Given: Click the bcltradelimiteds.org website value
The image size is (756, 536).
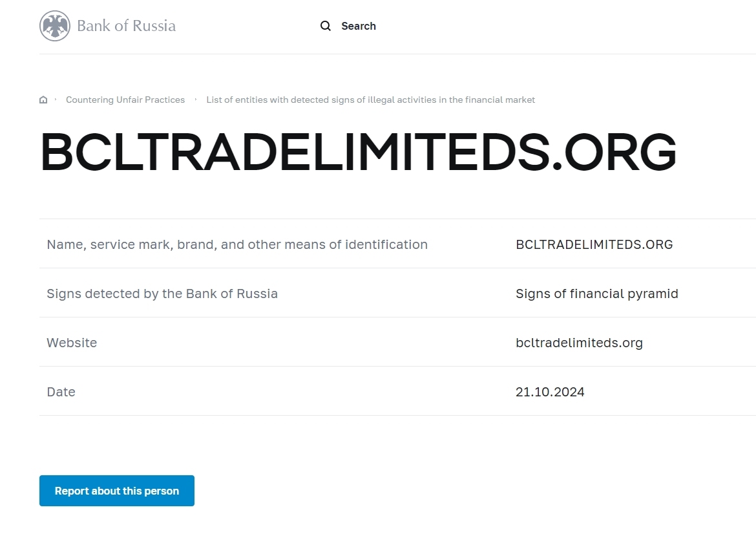Looking at the screenshot, I should (579, 343).
